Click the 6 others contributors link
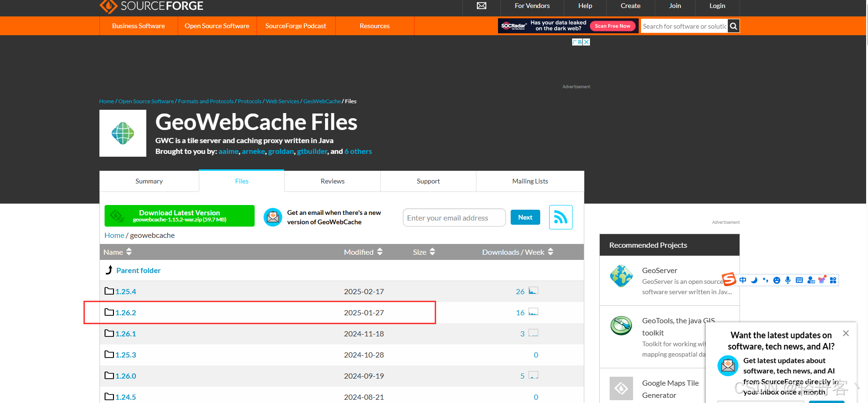 pyautogui.click(x=358, y=151)
